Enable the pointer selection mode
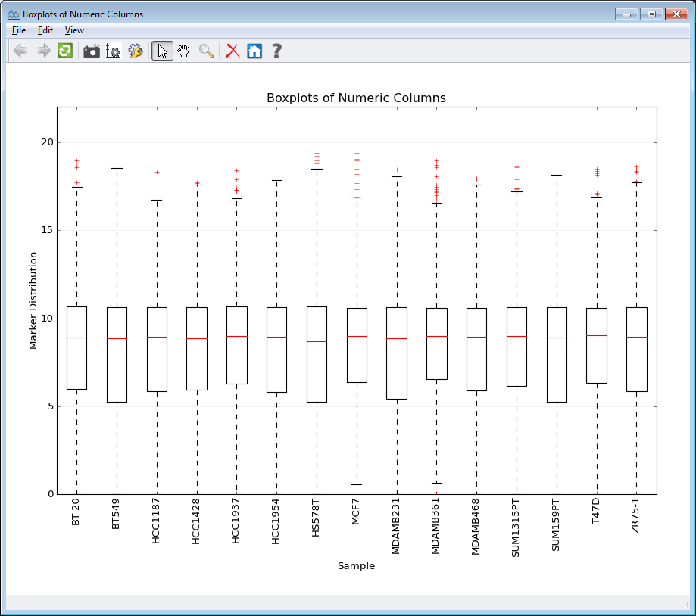696x616 pixels. (161, 51)
